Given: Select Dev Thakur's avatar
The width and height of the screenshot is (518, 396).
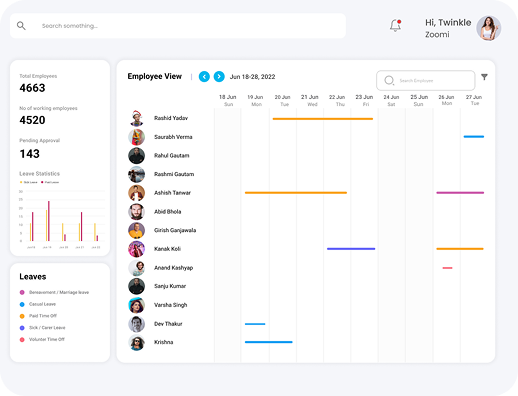Looking at the screenshot, I should 136,324.
